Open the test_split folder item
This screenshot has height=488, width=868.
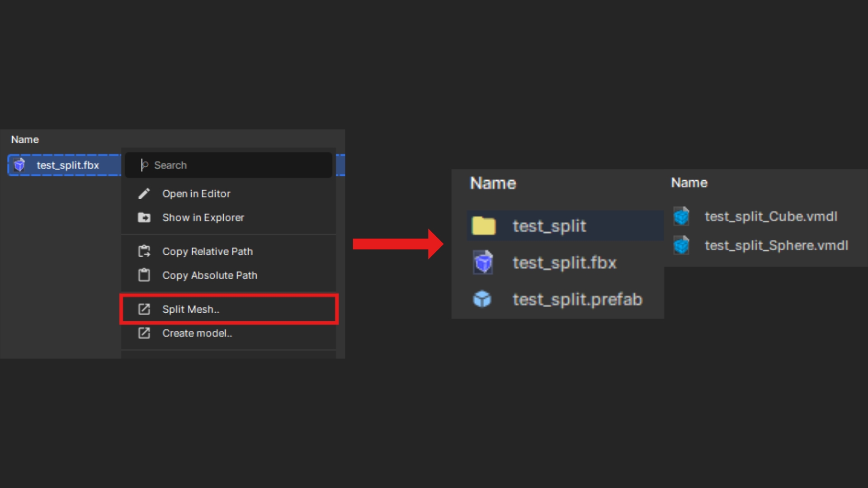pyautogui.click(x=549, y=226)
